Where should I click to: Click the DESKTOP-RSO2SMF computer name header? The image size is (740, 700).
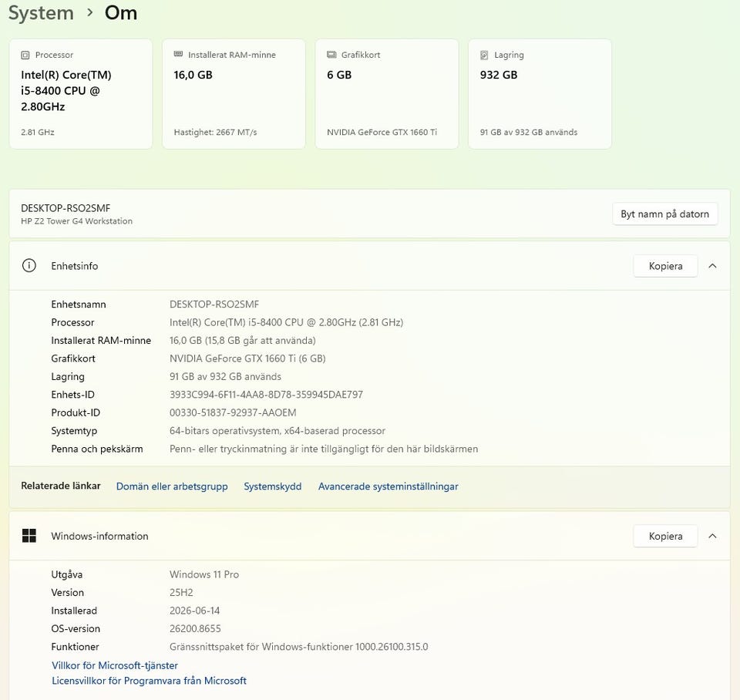[x=66, y=208]
